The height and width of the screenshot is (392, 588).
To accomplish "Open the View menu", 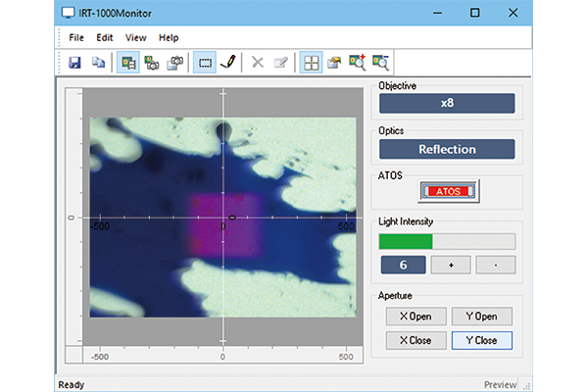I will pos(136,37).
